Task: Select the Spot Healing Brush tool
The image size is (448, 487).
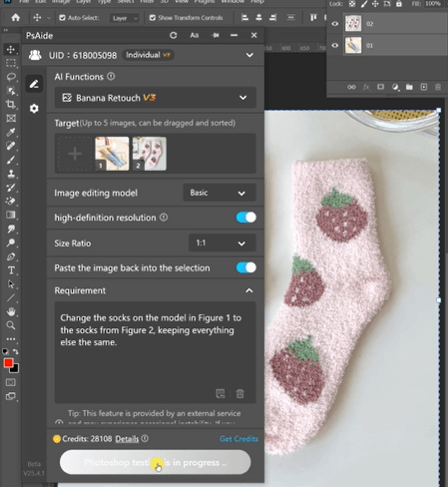Action: point(11,146)
